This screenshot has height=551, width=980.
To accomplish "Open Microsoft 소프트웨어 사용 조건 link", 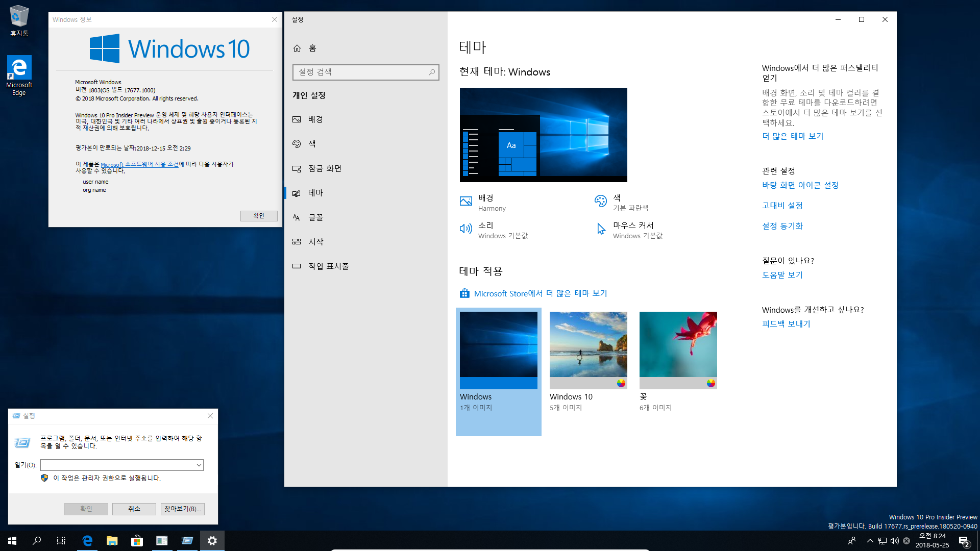I will 139,164.
